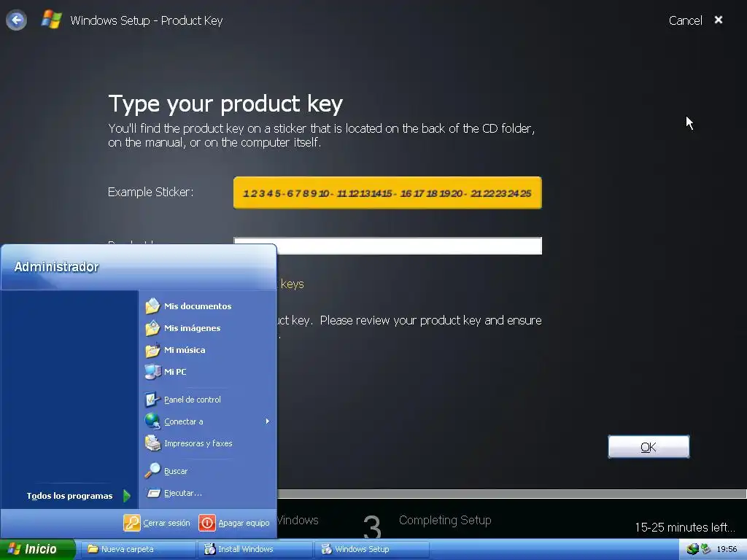The width and height of the screenshot is (747, 560).
Task: Click the setup progress bar
Action: pos(511,494)
